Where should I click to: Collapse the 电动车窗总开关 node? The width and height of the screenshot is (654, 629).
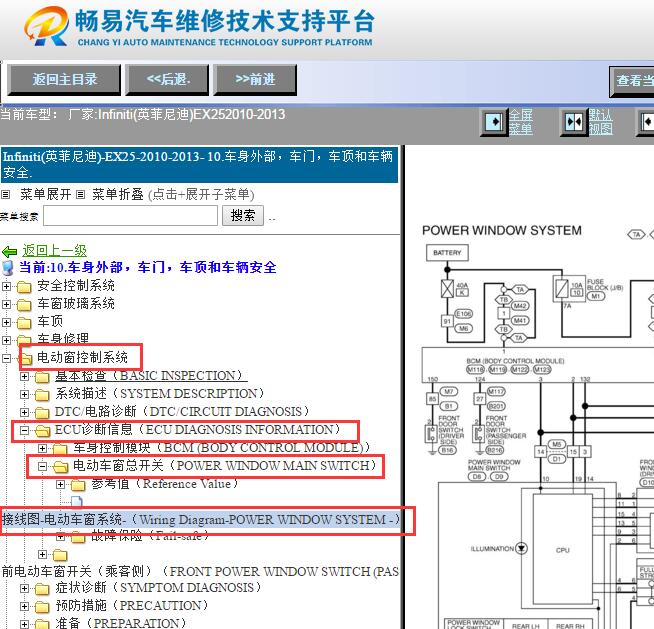coord(43,466)
